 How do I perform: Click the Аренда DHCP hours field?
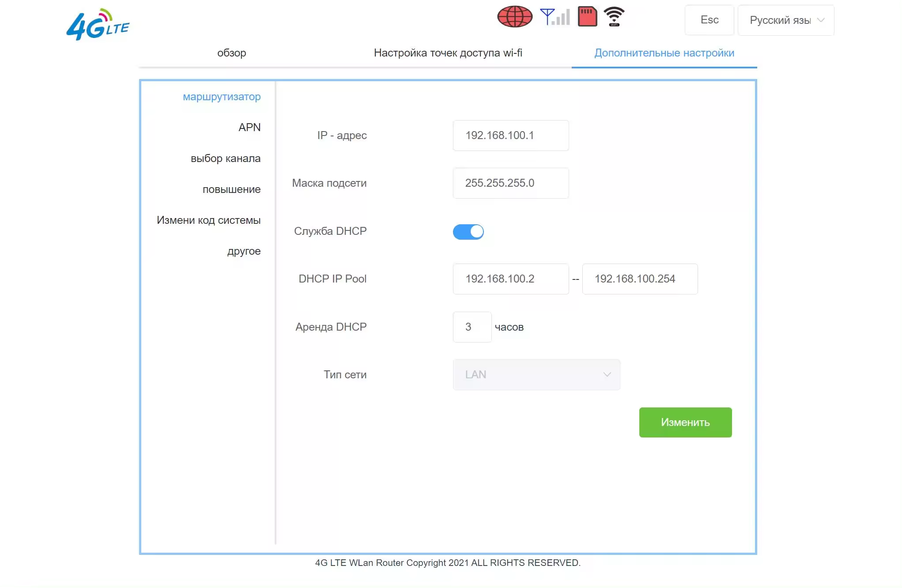coord(472,327)
